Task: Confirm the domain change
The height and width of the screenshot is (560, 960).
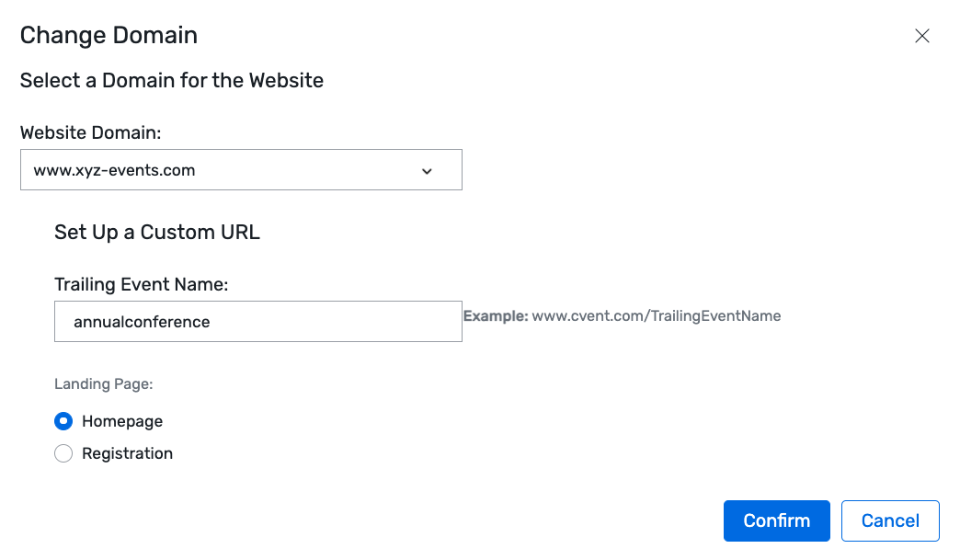Action: 777,520
